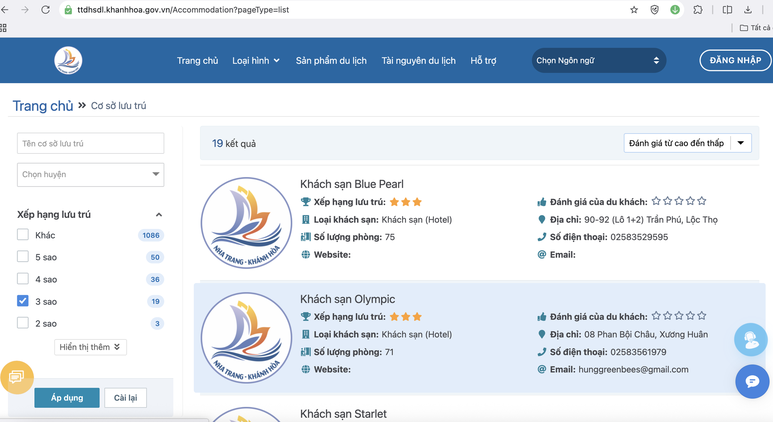Open the Sản phẩm du lịch menu
Image resolution: width=773 pixels, height=422 pixels.
[331, 61]
